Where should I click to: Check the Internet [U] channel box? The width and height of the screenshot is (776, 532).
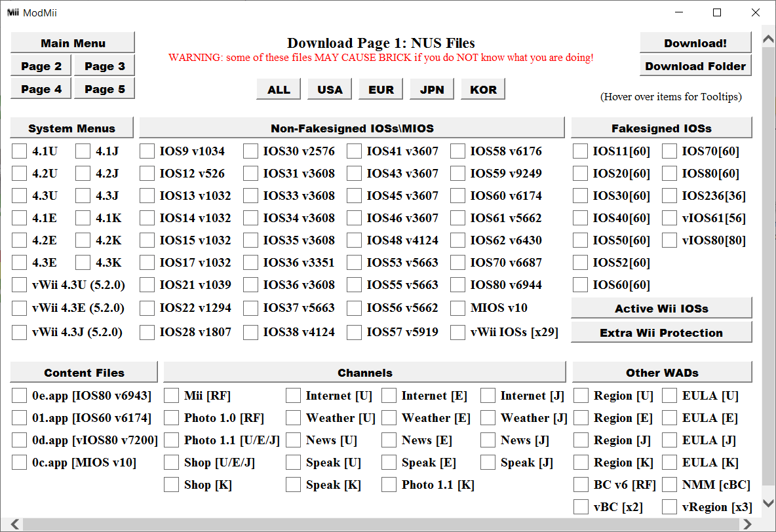(293, 396)
